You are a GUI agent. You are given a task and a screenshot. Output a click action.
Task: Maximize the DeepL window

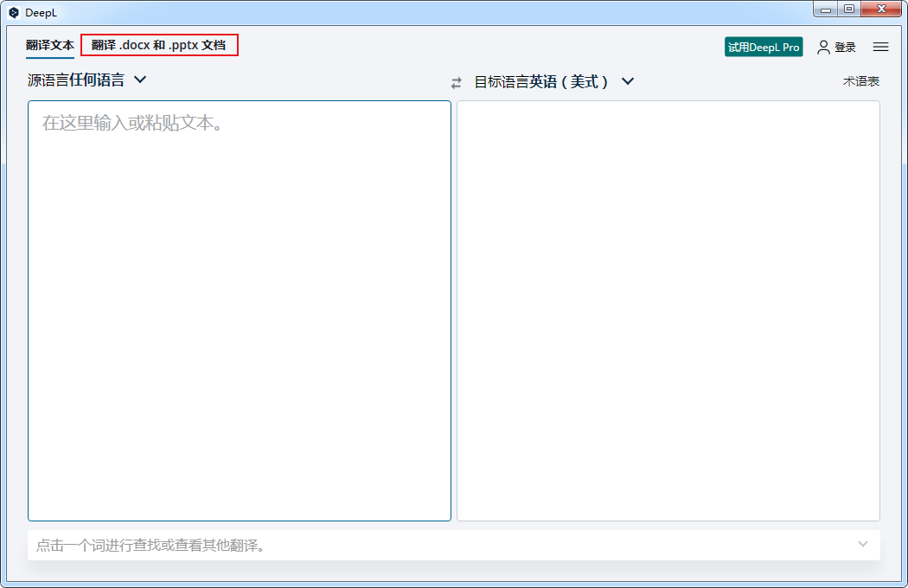pos(849,10)
